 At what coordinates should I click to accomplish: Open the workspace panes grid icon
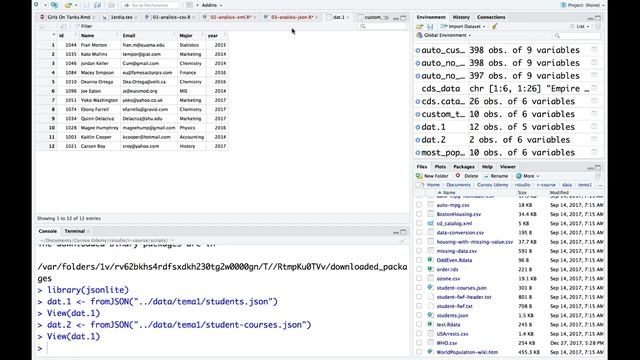pos(189,5)
